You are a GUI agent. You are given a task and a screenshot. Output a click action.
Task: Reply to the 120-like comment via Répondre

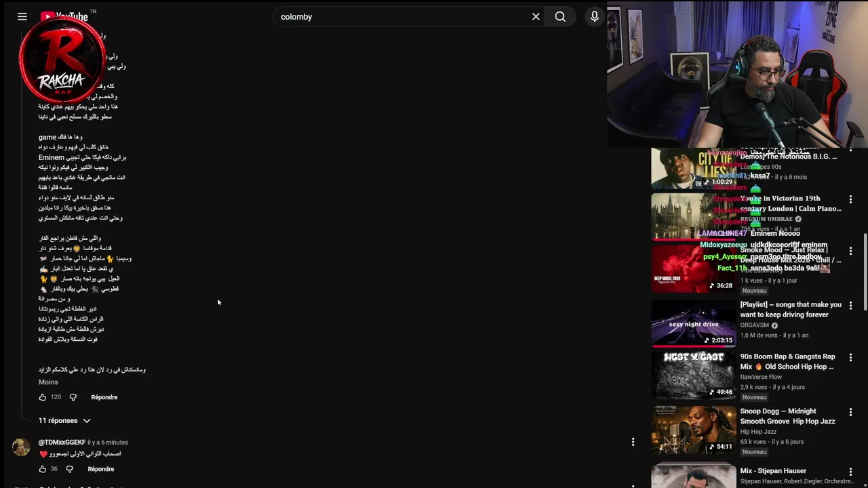point(104,397)
